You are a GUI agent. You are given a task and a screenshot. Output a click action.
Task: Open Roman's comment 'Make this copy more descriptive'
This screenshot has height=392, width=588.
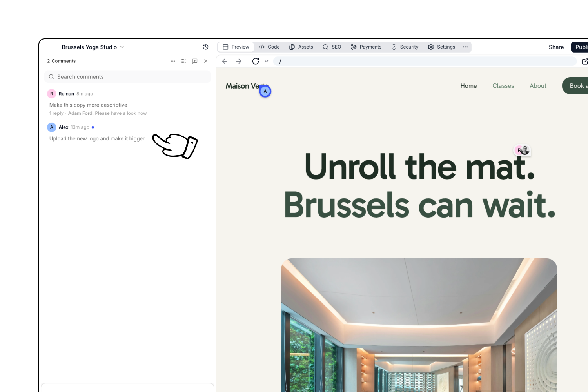point(88,105)
